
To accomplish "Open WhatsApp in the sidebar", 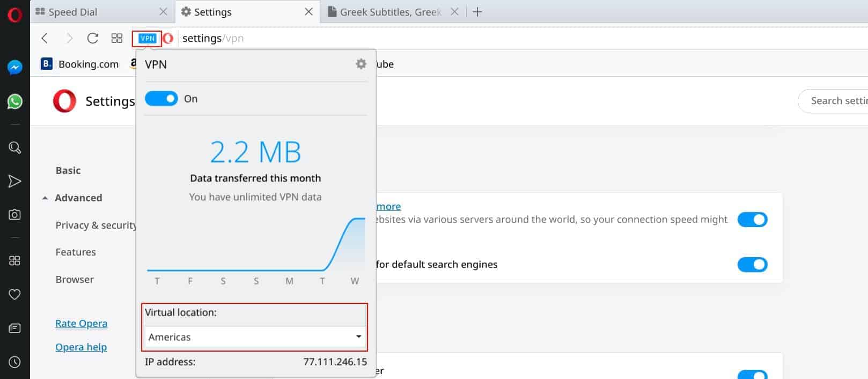I will click(x=14, y=101).
